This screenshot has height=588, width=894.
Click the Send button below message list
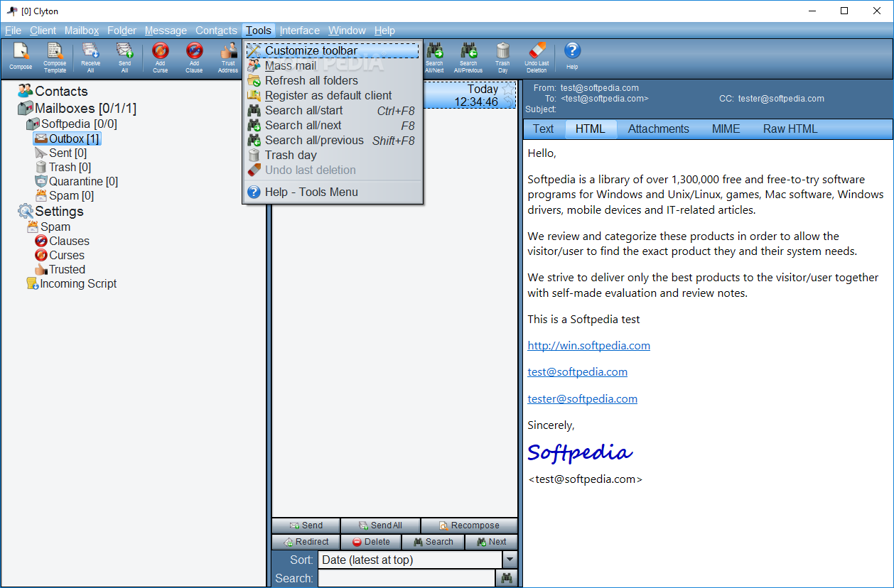tap(306, 526)
